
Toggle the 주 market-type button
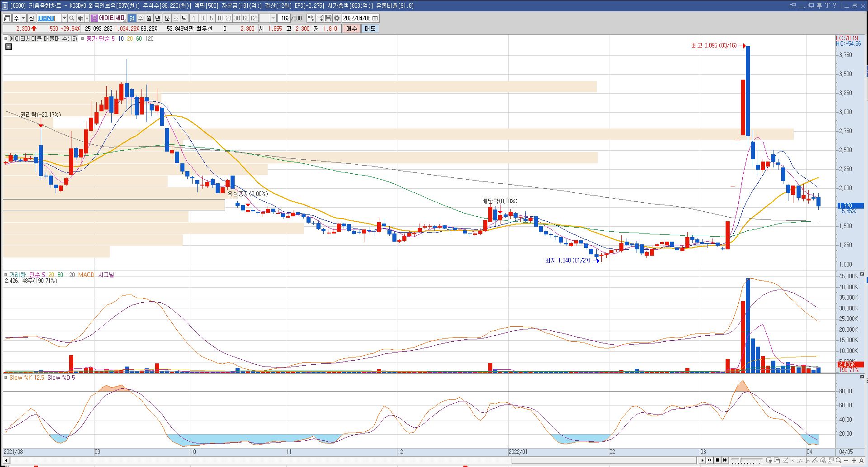click(x=16, y=18)
